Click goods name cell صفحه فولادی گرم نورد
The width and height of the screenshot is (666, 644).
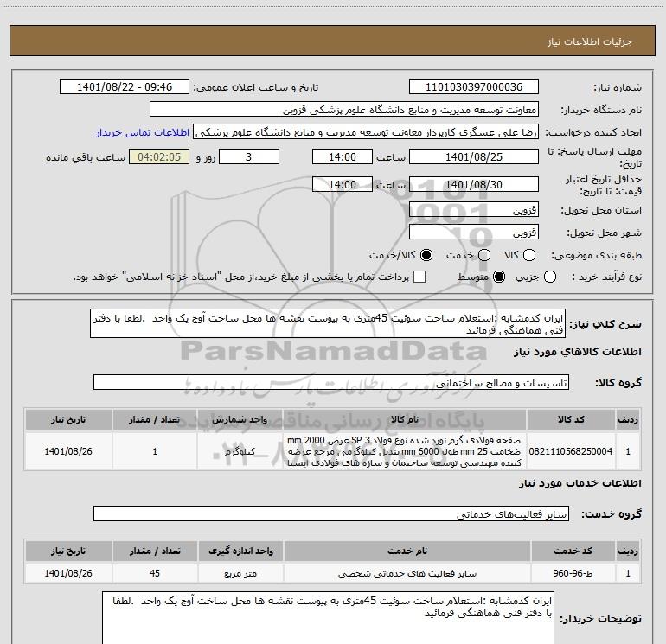(x=405, y=451)
